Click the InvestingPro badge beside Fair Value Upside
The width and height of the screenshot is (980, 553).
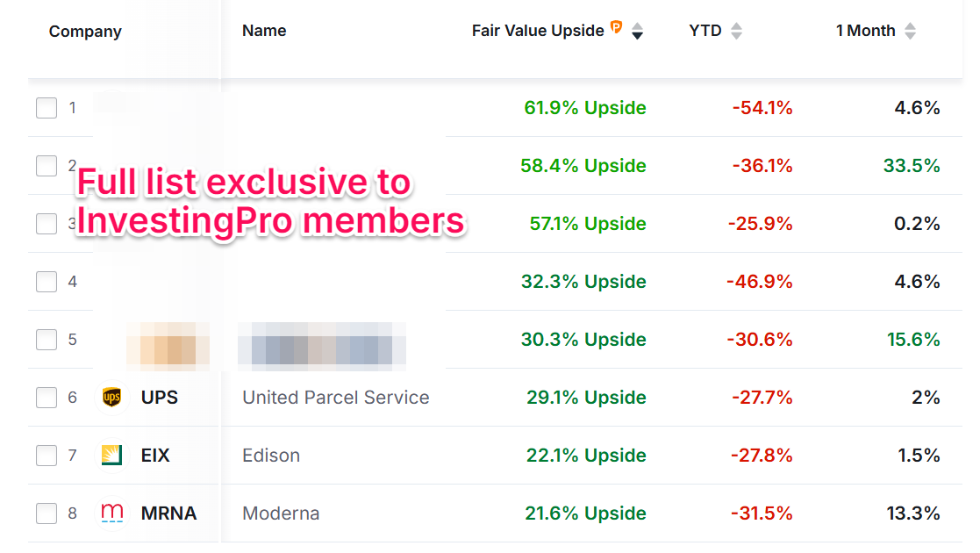coord(616,28)
